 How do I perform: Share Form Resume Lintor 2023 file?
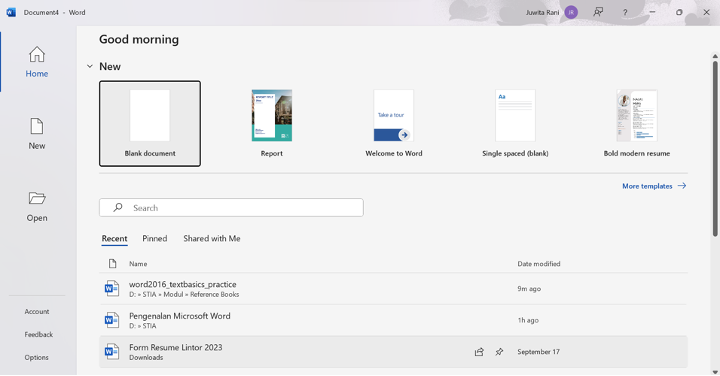pyautogui.click(x=479, y=352)
